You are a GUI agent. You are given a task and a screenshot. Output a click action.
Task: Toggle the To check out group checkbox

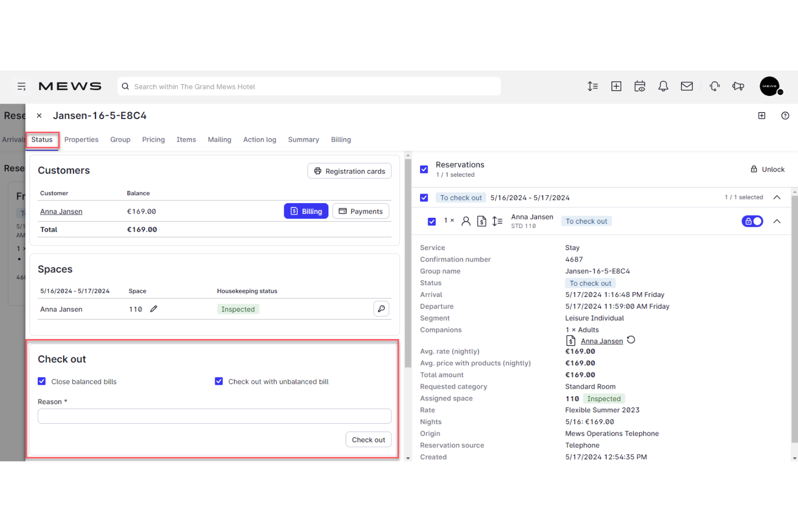tap(424, 198)
